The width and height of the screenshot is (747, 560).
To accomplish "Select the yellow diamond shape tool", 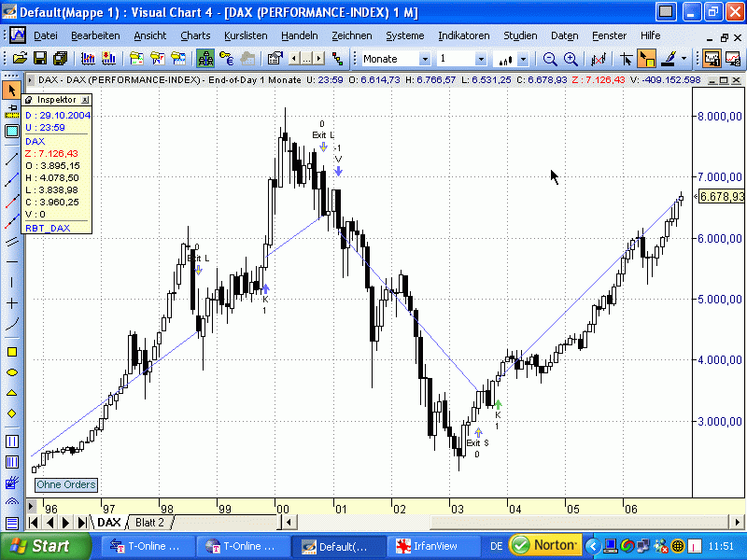I will click(x=12, y=413).
